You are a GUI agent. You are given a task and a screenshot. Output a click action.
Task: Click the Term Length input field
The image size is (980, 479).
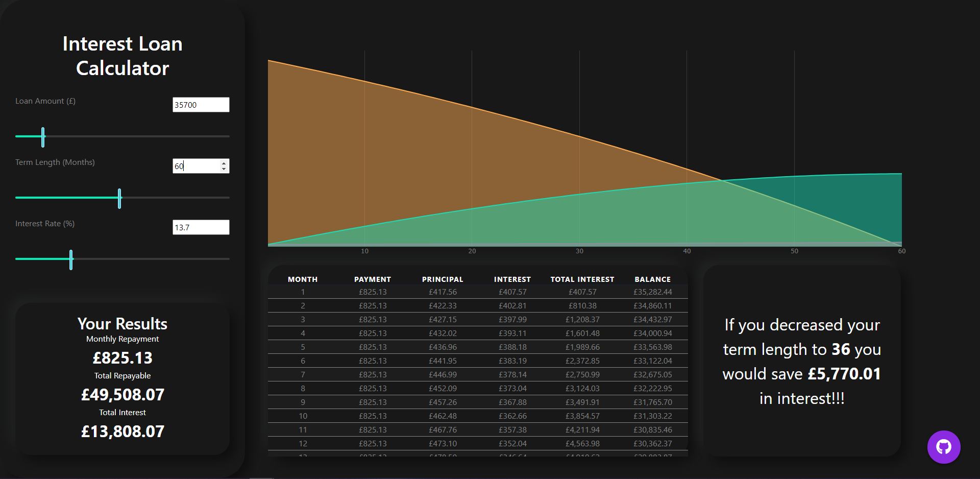pos(201,166)
